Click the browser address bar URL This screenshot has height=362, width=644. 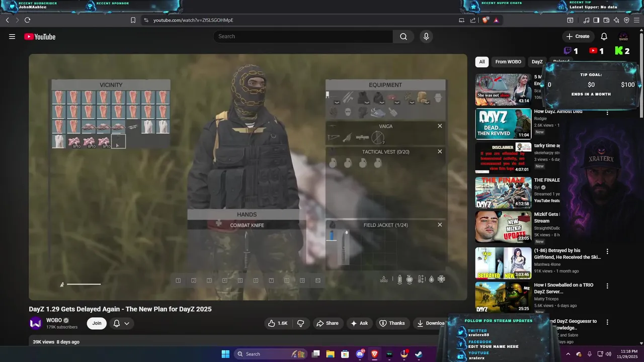[x=193, y=20]
